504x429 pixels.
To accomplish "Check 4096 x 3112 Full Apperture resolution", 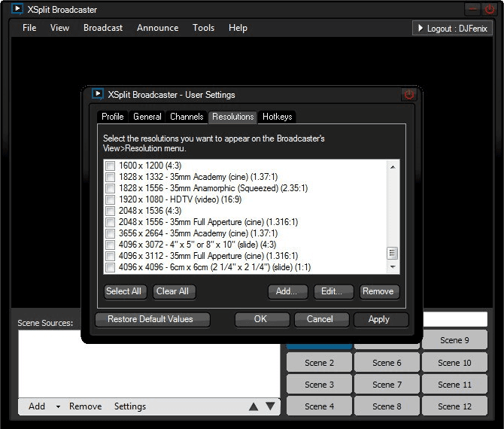I will coord(110,256).
